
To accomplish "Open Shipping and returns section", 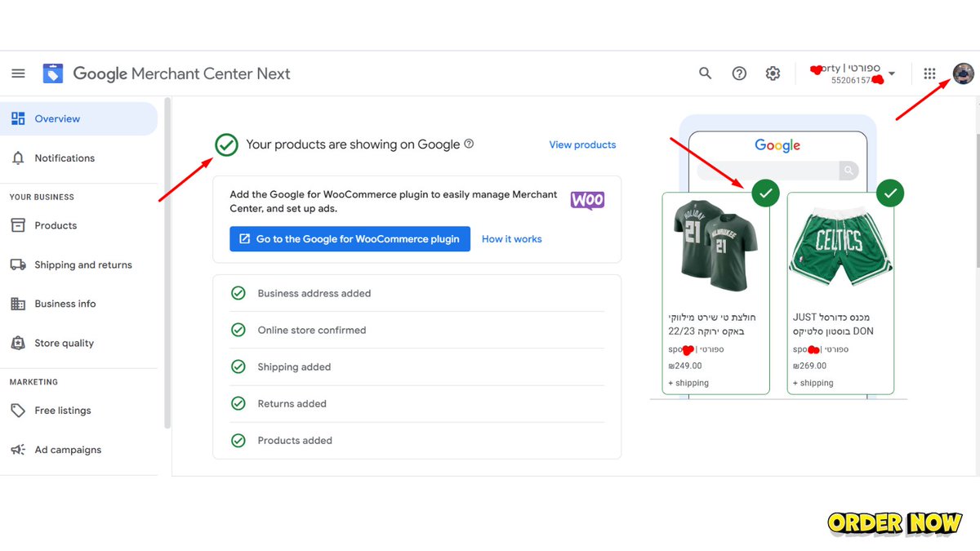I will point(18,264).
